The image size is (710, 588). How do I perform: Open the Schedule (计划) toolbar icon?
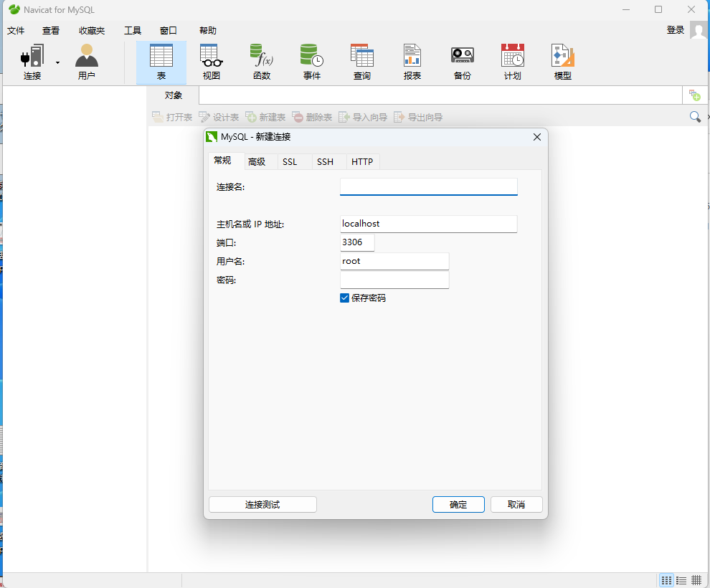pos(513,62)
